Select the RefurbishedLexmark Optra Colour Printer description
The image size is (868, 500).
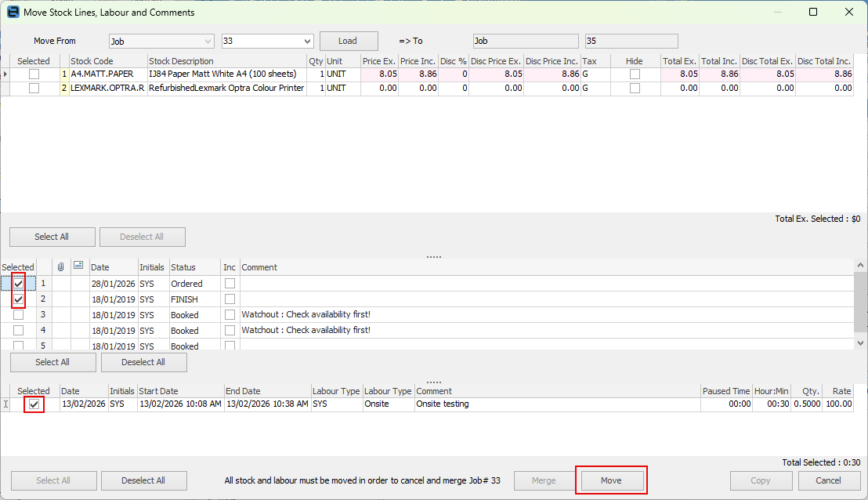coord(226,88)
